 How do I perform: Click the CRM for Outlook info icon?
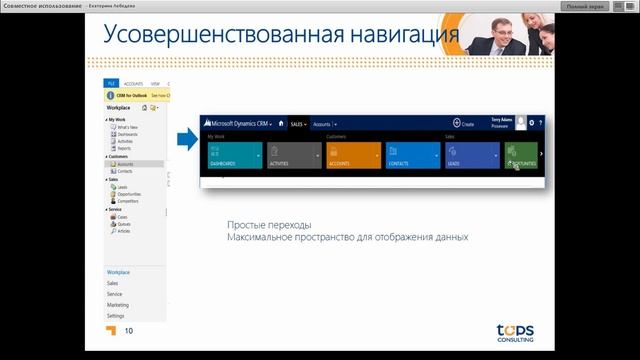(110, 96)
